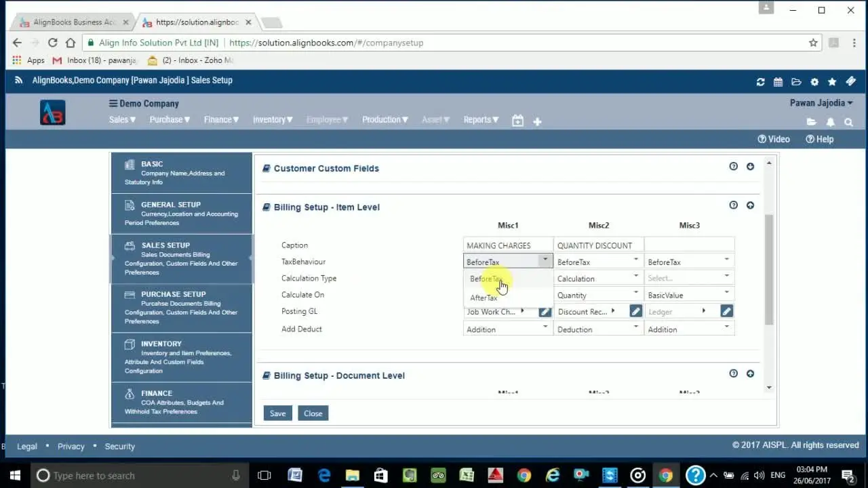Open the Legal footer link

[27, 447]
